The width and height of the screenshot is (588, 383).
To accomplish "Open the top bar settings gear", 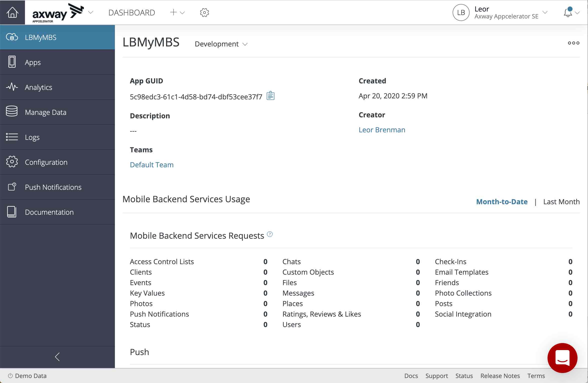I will (x=204, y=12).
